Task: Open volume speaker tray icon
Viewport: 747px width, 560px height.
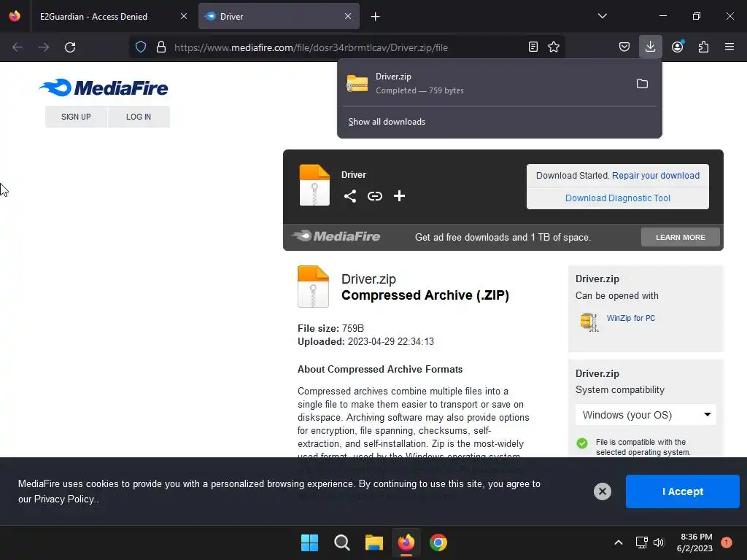Action: coord(659,542)
